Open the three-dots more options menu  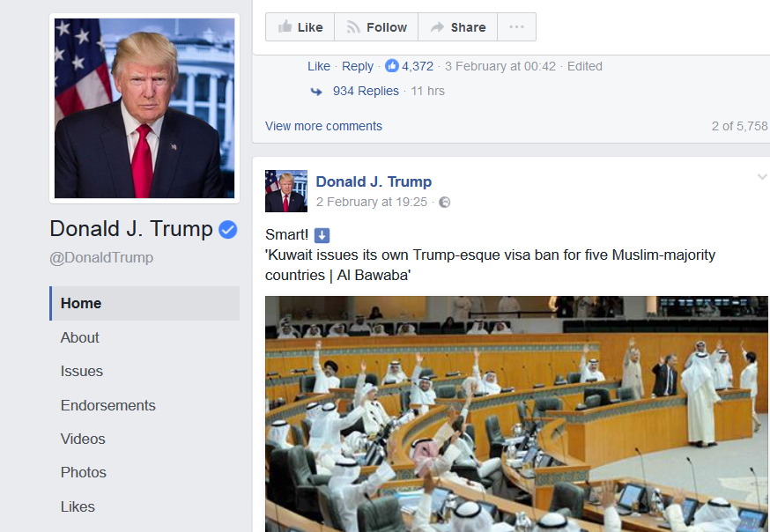516,27
